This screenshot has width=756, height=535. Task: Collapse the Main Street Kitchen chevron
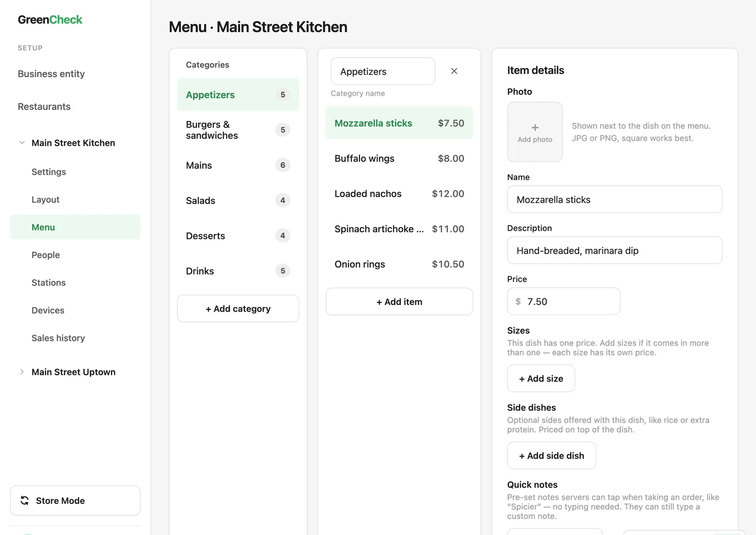pyautogui.click(x=22, y=143)
